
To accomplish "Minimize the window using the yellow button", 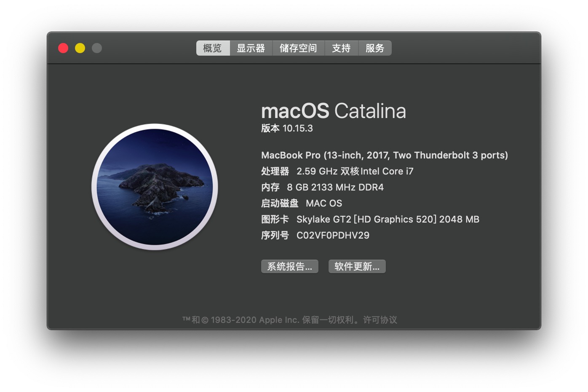I will click(80, 48).
